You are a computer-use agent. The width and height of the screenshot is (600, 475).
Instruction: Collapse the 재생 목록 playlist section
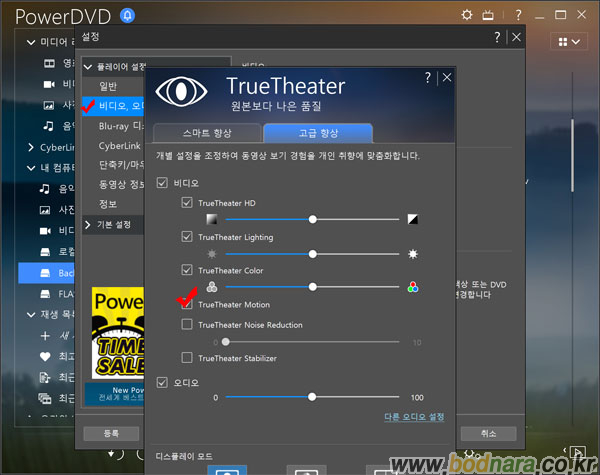point(31,315)
